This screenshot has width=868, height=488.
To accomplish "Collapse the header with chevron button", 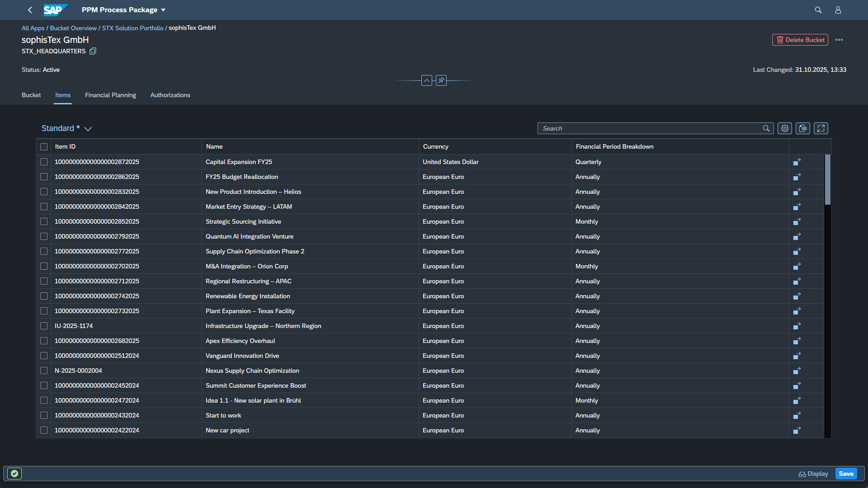I will click(426, 80).
